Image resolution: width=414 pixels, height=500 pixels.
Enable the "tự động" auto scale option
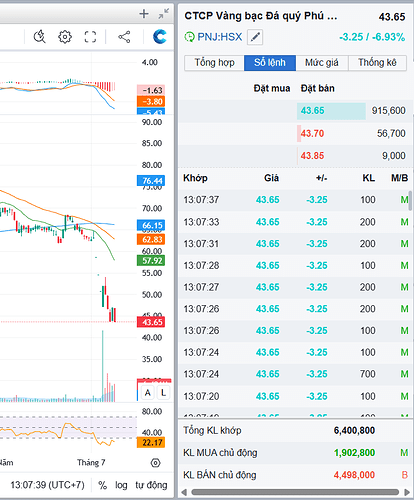coord(151,485)
